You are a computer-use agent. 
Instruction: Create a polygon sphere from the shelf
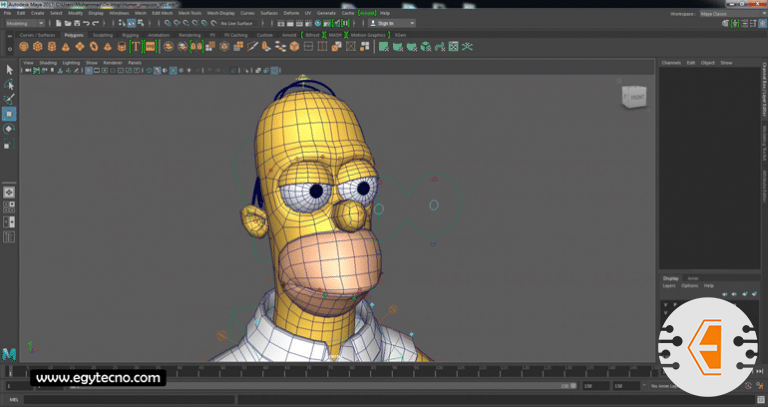point(24,47)
